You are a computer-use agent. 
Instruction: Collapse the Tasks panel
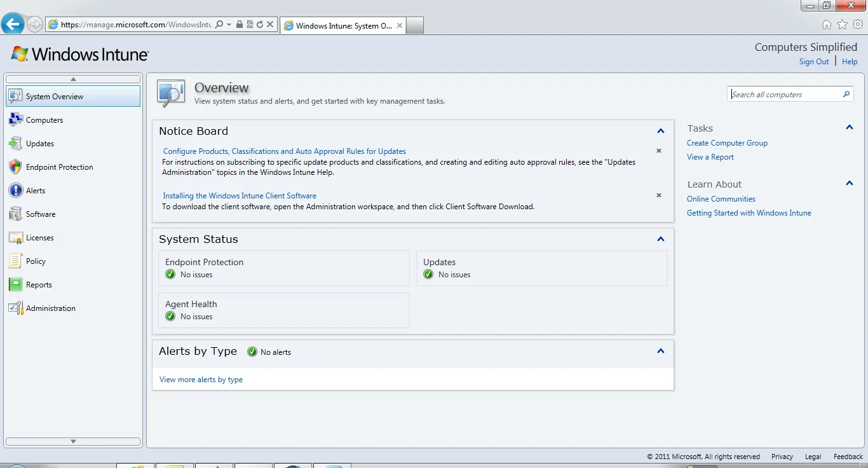[x=850, y=127]
